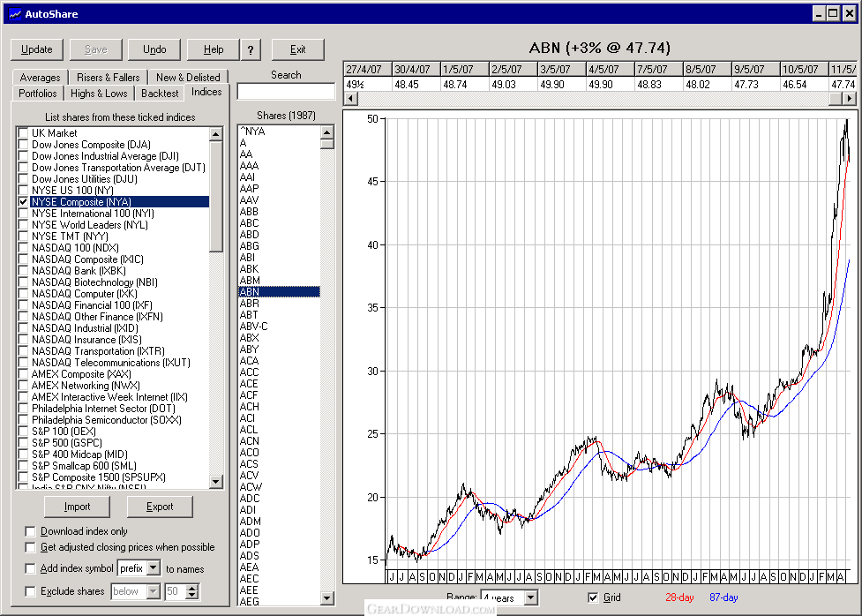862x616 pixels.
Task: Click the 10/5/07 date column header
Action: [804, 70]
